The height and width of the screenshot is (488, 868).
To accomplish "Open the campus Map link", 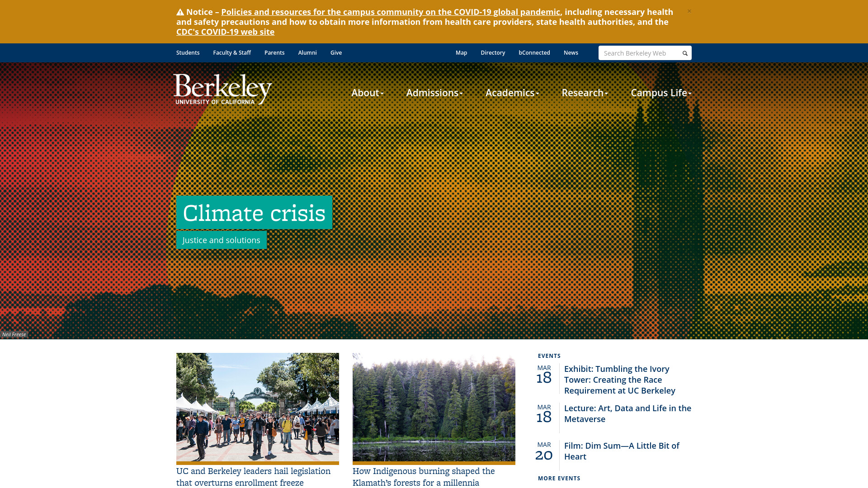I will click(x=461, y=53).
